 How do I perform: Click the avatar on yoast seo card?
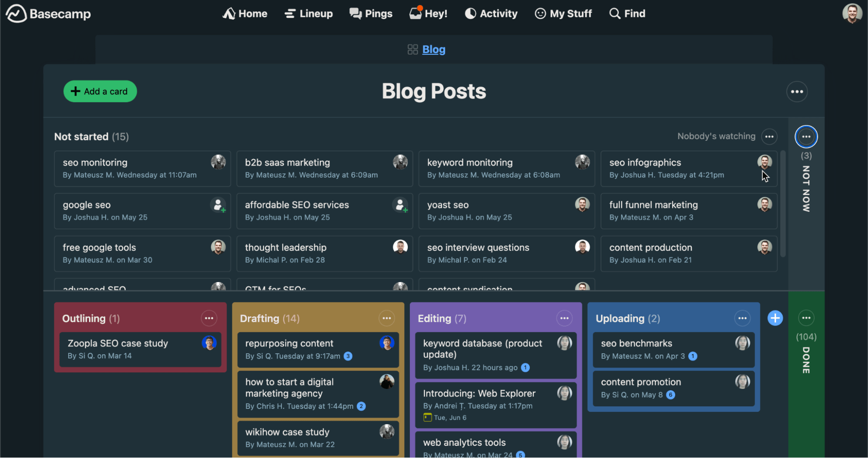pyautogui.click(x=582, y=204)
